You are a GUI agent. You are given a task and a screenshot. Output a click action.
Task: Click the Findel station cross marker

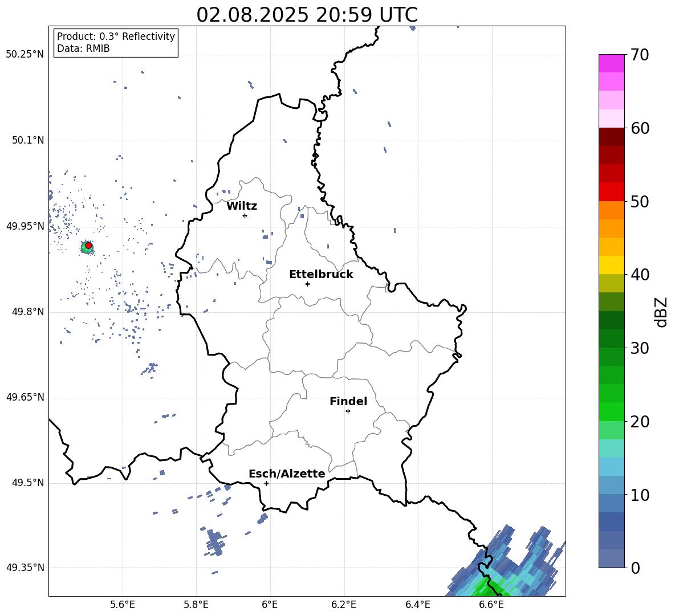click(348, 411)
